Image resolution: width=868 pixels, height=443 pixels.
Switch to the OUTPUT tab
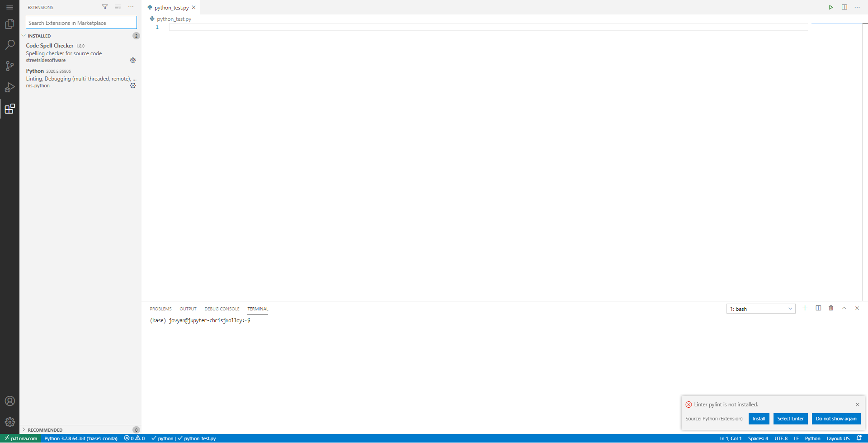tap(188, 309)
